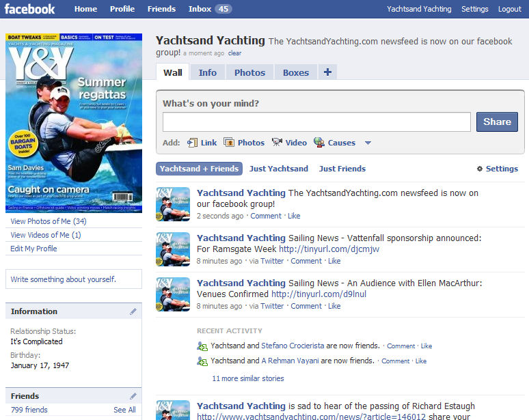The image size is (529, 420).
Task: Comment on the newsfeed facebook group post
Action: click(x=265, y=216)
